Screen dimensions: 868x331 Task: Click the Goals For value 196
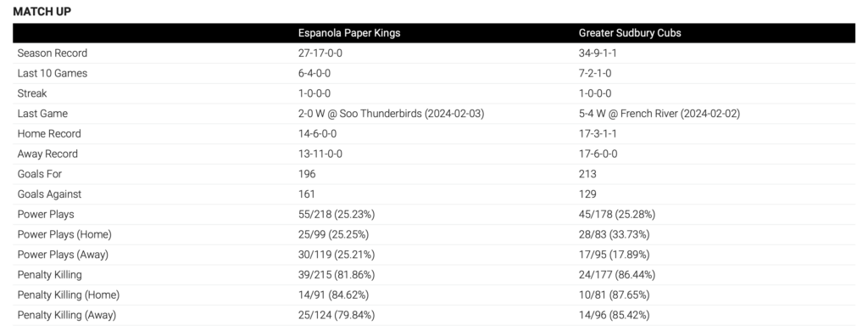click(x=307, y=174)
